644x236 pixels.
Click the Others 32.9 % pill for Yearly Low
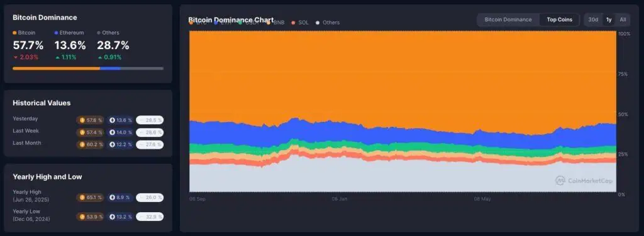[150, 217]
